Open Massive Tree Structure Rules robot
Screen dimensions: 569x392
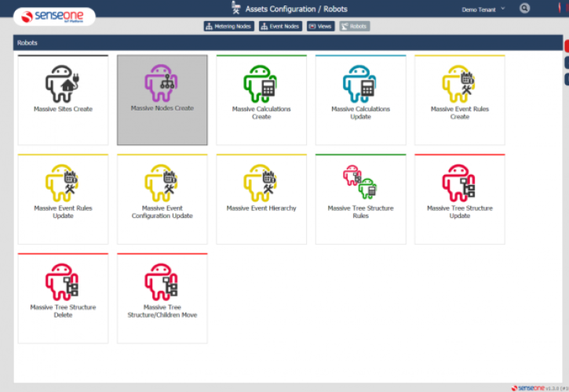(x=360, y=199)
